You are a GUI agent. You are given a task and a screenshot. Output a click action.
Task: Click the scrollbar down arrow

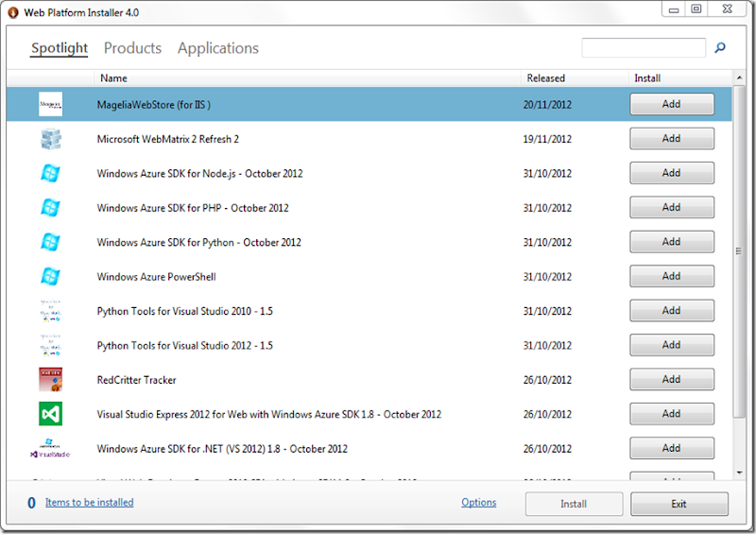[x=739, y=473]
